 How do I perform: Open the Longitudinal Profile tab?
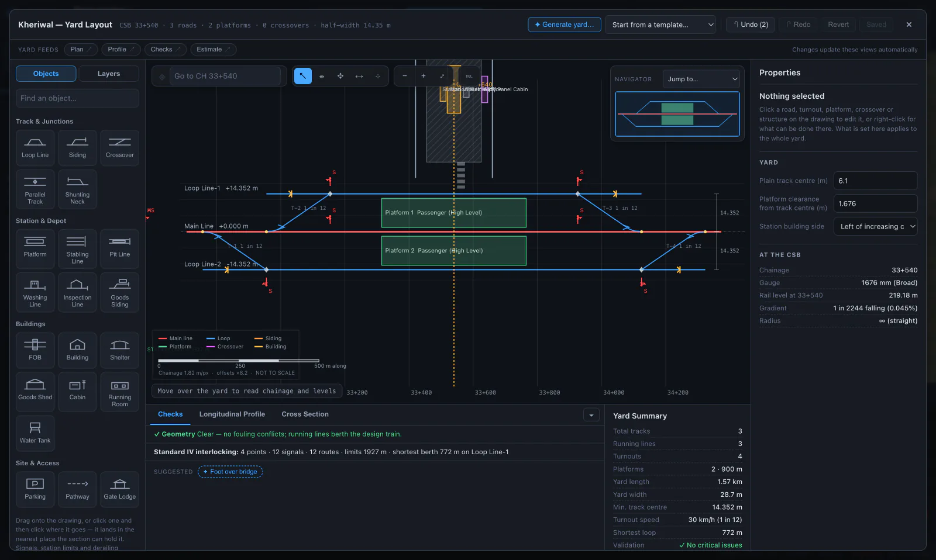[x=232, y=414]
